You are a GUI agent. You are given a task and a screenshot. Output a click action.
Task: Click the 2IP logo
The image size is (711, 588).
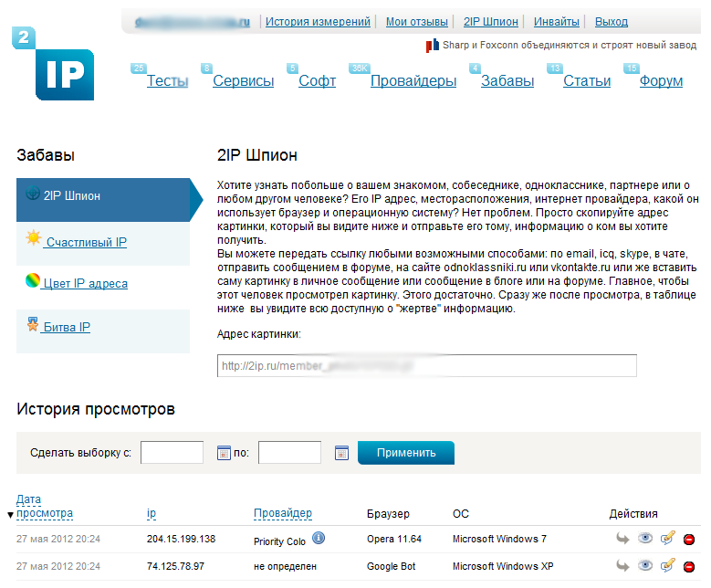click(x=53, y=64)
